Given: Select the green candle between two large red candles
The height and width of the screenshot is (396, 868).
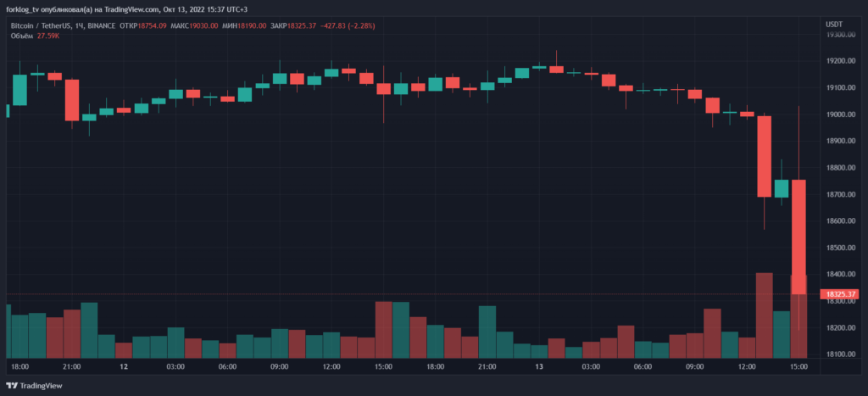Looking at the screenshot, I should pos(782,188).
